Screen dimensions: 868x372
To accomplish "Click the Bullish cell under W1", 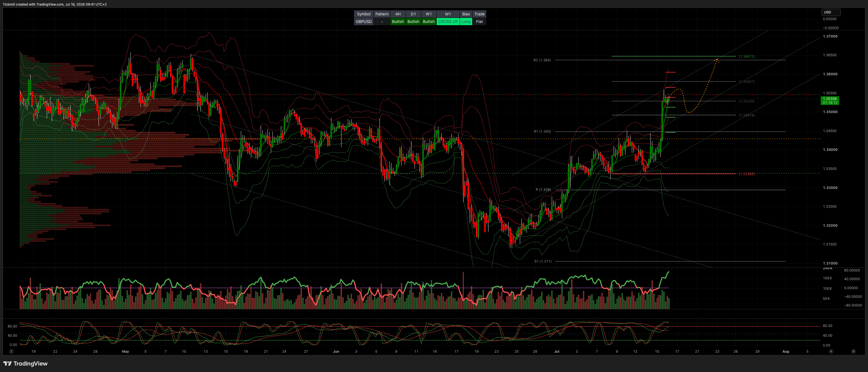I will point(429,22).
